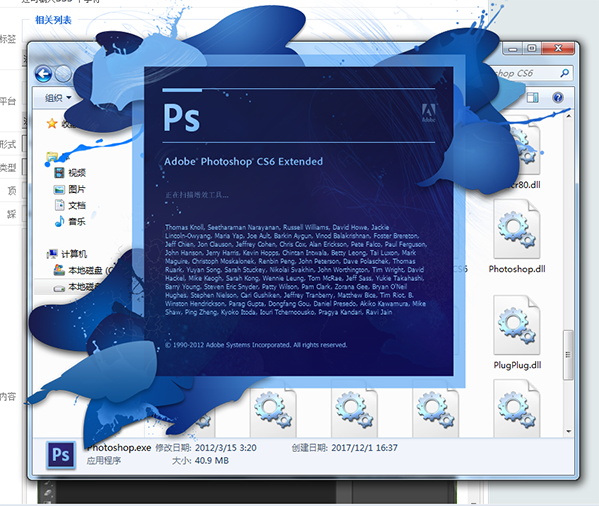599x506 pixels.
Task: Click scrollbar down arrow in file list
Action: pyautogui.click(x=568, y=431)
